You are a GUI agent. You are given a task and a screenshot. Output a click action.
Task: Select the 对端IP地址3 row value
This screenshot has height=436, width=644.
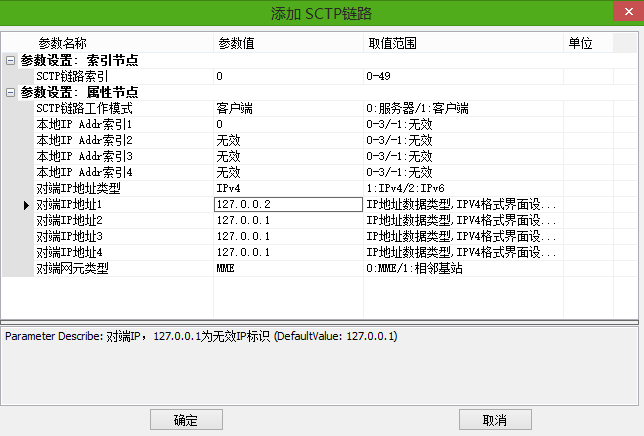(287, 236)
